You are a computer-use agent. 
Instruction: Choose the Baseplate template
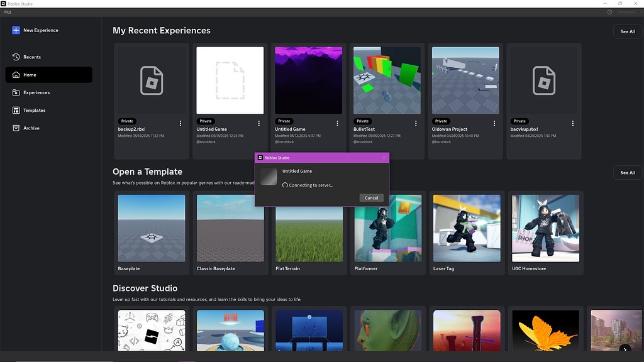click(x=152, y=233)
